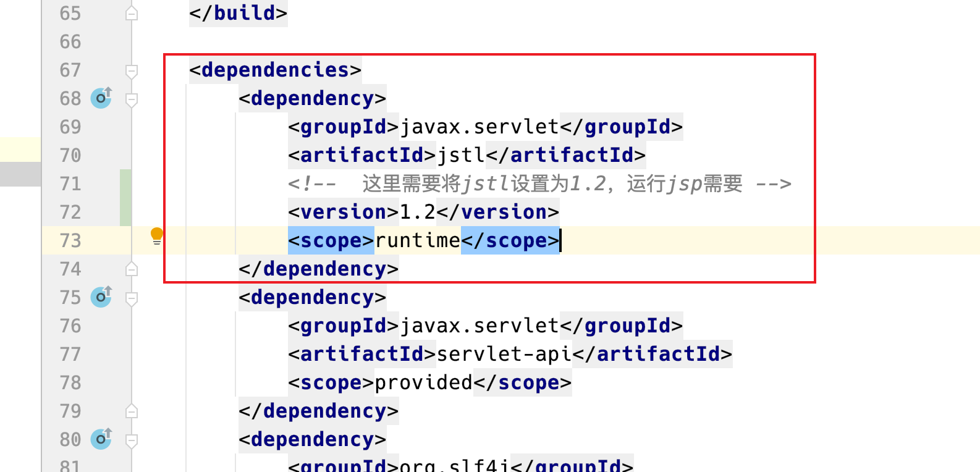Image resolution: width=980 pixels, height=472 pixels.
Task: Select line number 66 in the gutter
Action: click(x=70, y=41)
